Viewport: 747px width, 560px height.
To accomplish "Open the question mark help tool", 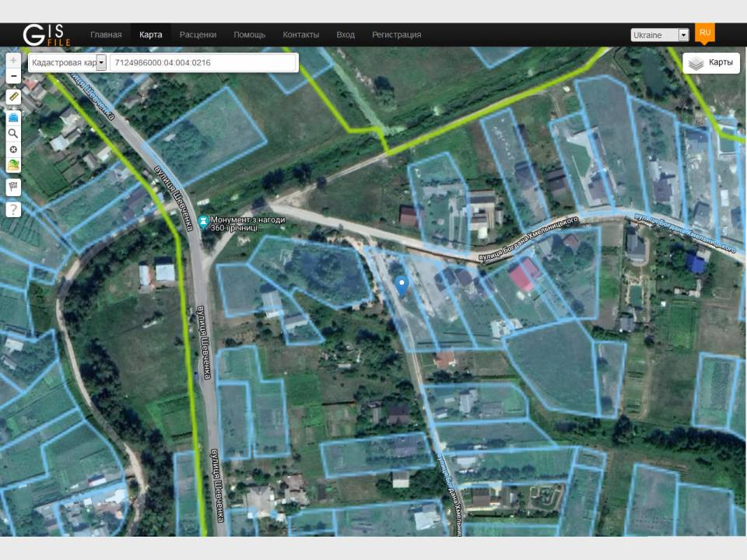I will (13, 209).
